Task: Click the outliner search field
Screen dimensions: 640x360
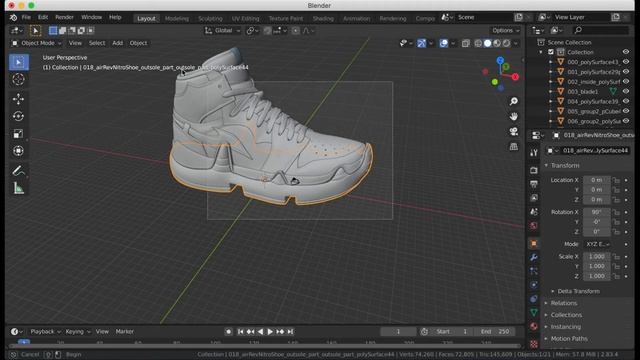Action: tap(600, 30)
